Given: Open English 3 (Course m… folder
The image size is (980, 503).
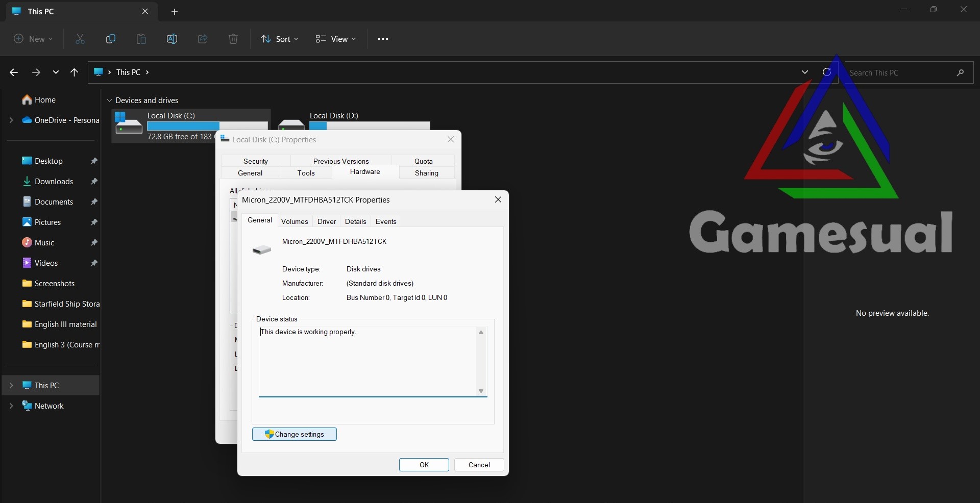Looking at the screenshot, I should pos(60,345).
